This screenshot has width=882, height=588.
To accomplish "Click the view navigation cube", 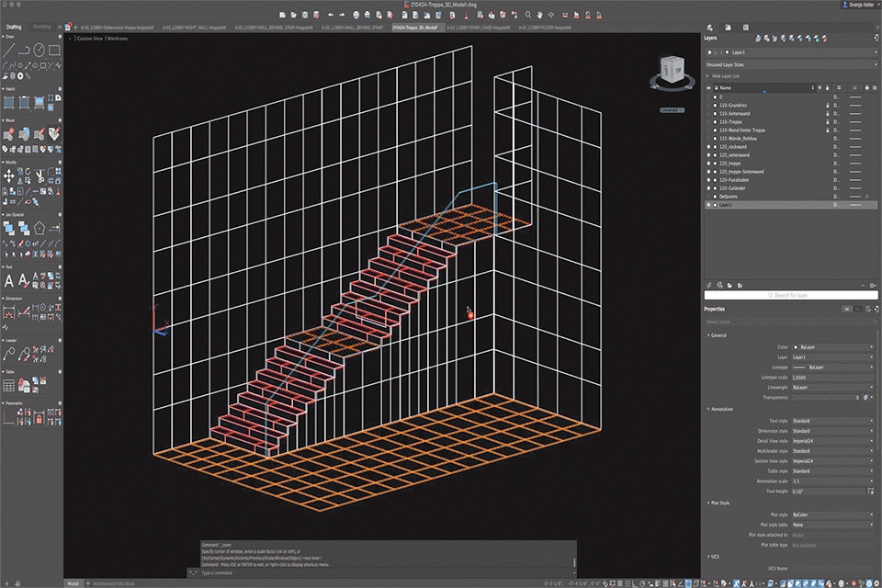I will (x=673, y=71).
